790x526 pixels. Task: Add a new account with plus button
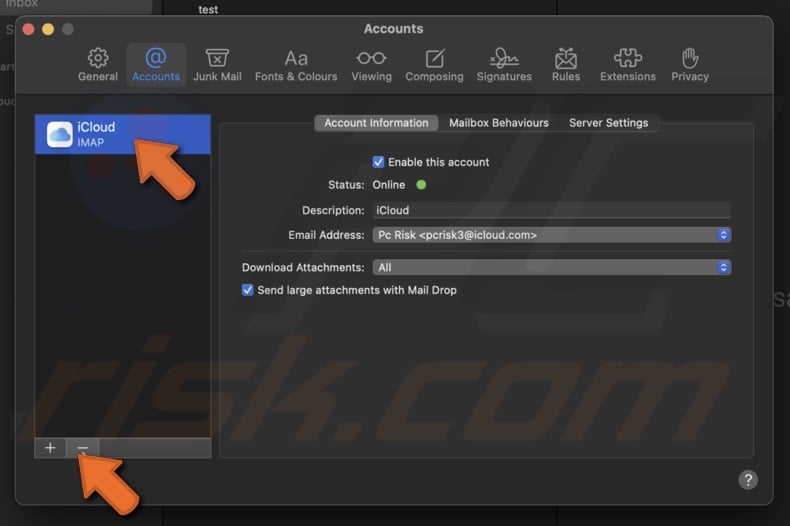[x=50, y=447]
